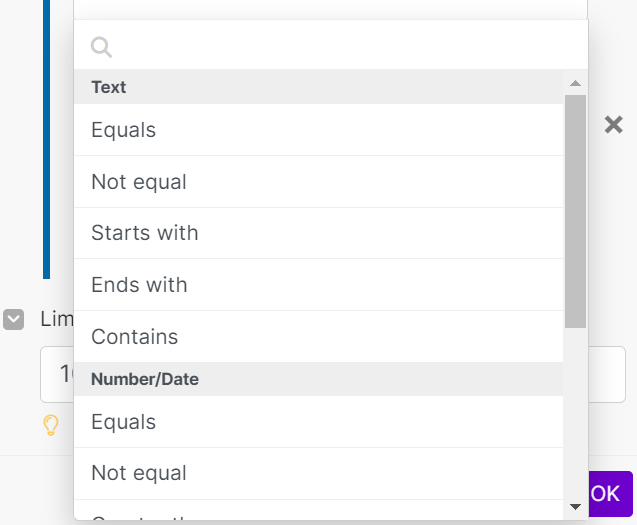This screenshot has height=525, width=637.
Task: Click the magnifier search icon
Action: point(101,47)
